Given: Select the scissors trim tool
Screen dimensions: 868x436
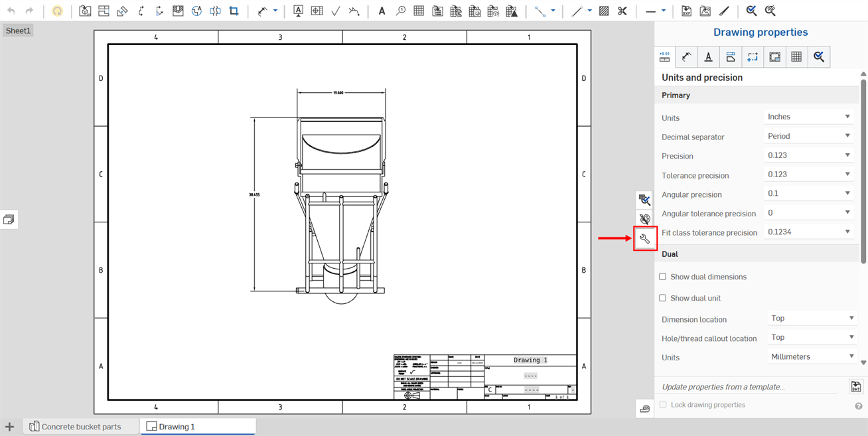Looking at the screenshot, I should pos(622,11).
